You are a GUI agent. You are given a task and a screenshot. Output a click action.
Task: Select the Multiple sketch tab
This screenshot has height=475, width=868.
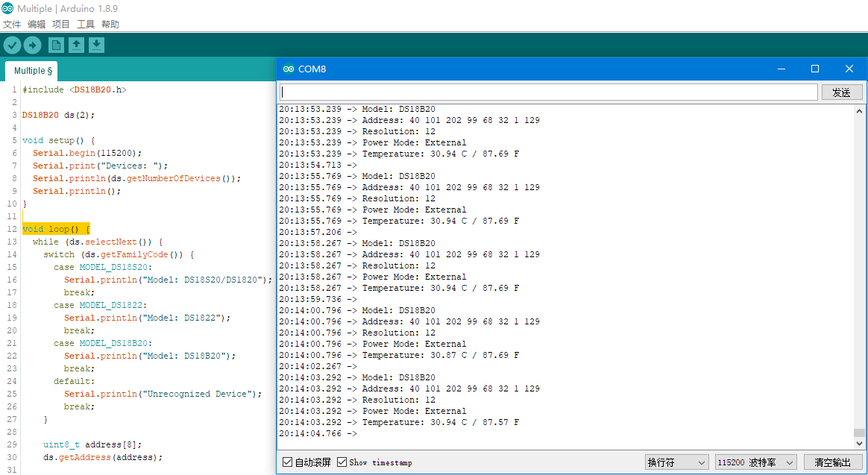click(32, 71)
